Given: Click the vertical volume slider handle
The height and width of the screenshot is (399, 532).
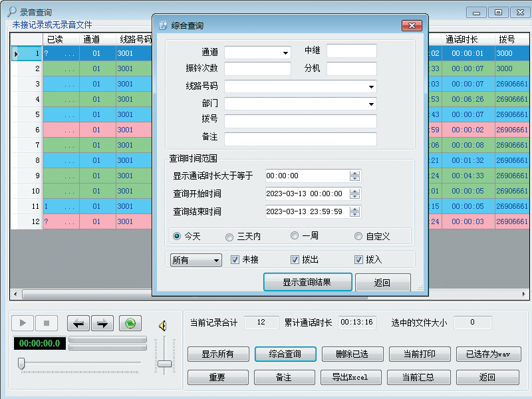Looking at the screenshot, I should click(x=164, y=364).
